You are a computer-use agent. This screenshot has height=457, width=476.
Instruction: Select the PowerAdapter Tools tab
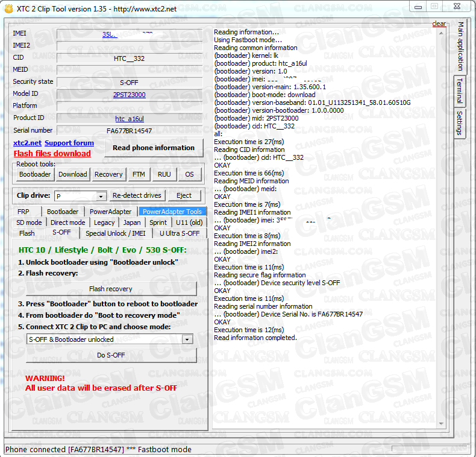(x=172, y=212)
